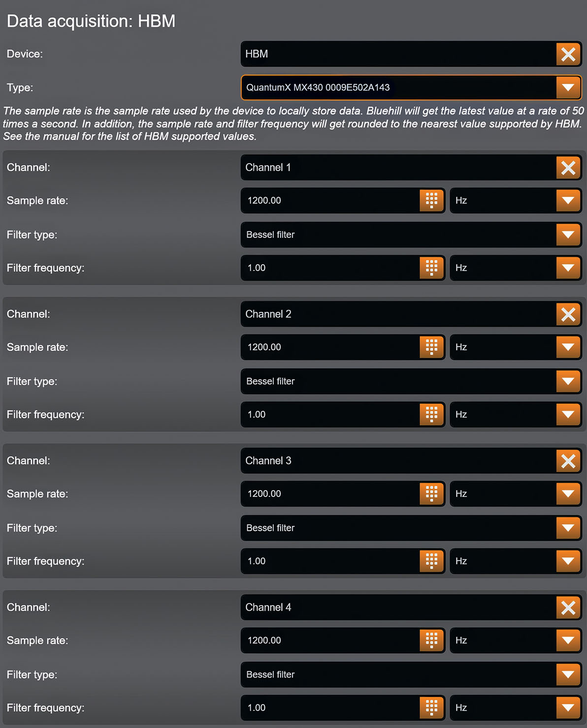Remove Channel 1 from the acquisition list

click(568, 167)
